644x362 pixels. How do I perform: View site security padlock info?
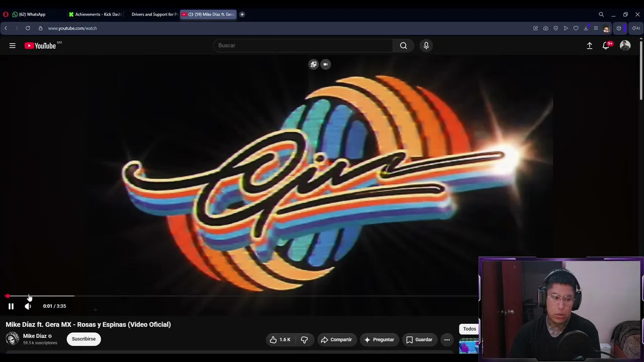[x=40, y=28]
